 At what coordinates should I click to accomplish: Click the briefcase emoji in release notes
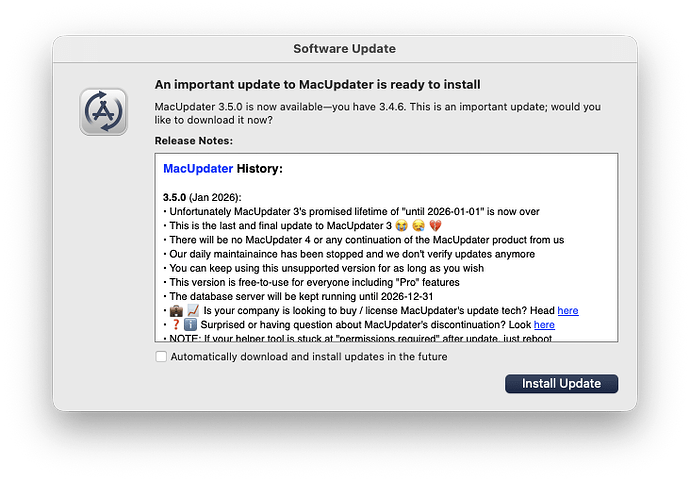(x=176, y=311)
